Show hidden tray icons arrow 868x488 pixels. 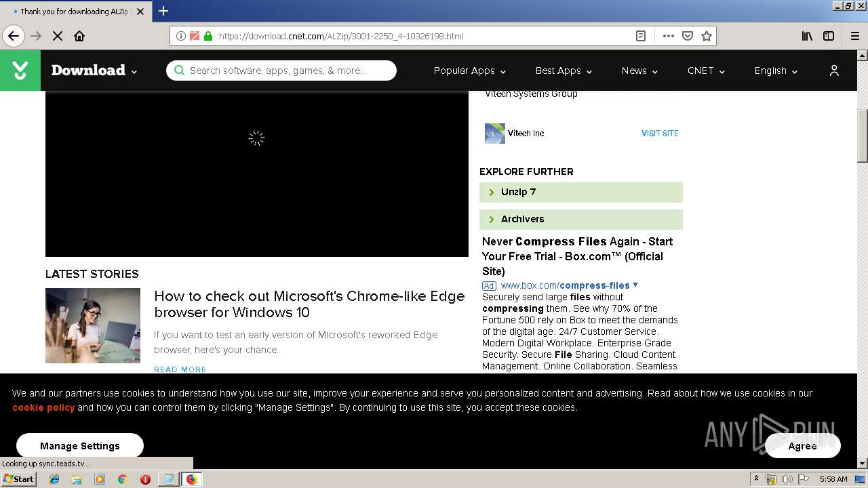pos(756,479)
